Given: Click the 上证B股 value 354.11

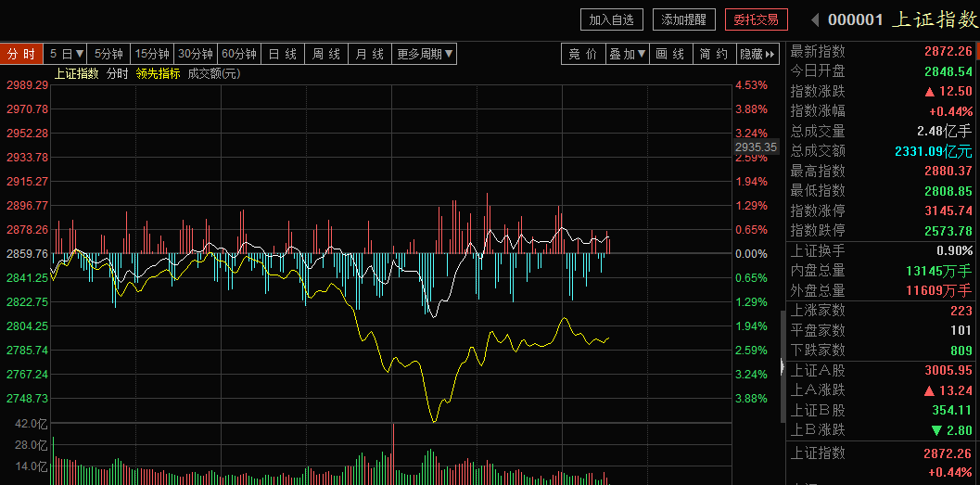Looking at the screenshot, I should point(954,410).
